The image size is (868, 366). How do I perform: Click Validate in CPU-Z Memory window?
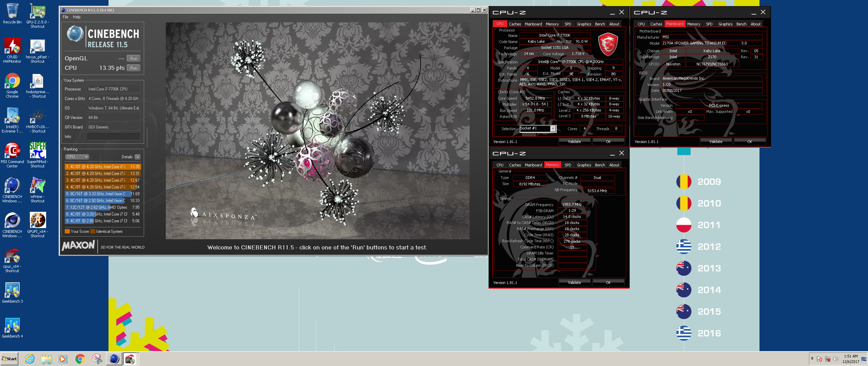tap(574, 283)
